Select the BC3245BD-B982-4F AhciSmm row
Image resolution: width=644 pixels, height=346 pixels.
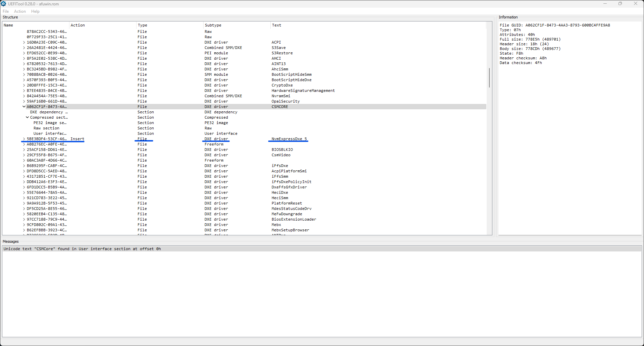[244, 69]
